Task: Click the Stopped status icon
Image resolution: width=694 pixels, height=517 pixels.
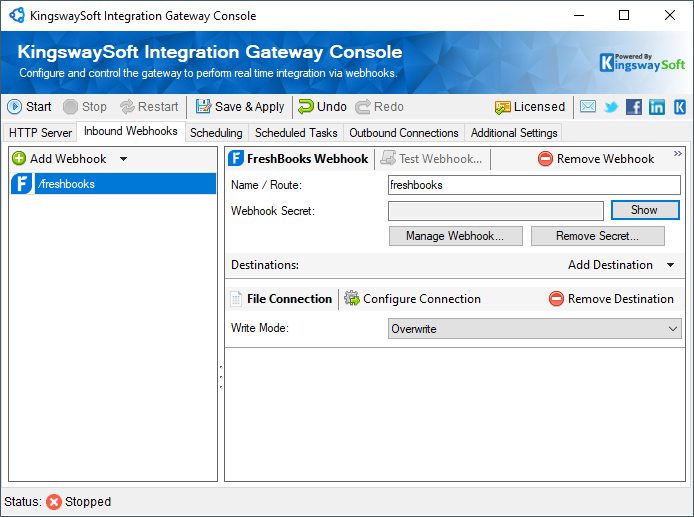Action: 54,502
